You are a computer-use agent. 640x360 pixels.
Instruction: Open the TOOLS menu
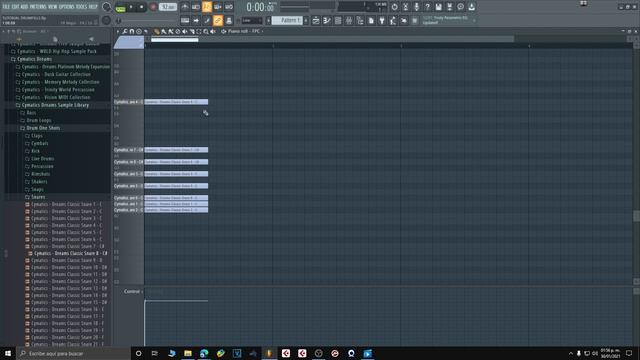(x=81, y=7)
